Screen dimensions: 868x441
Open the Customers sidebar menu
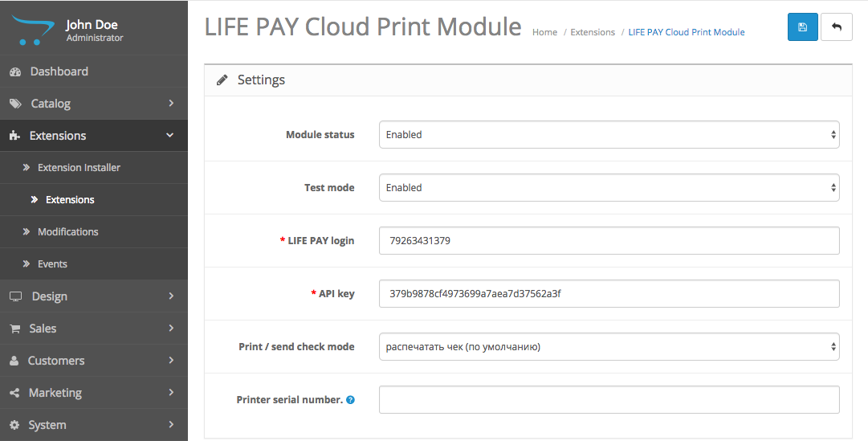coord(94,361)
